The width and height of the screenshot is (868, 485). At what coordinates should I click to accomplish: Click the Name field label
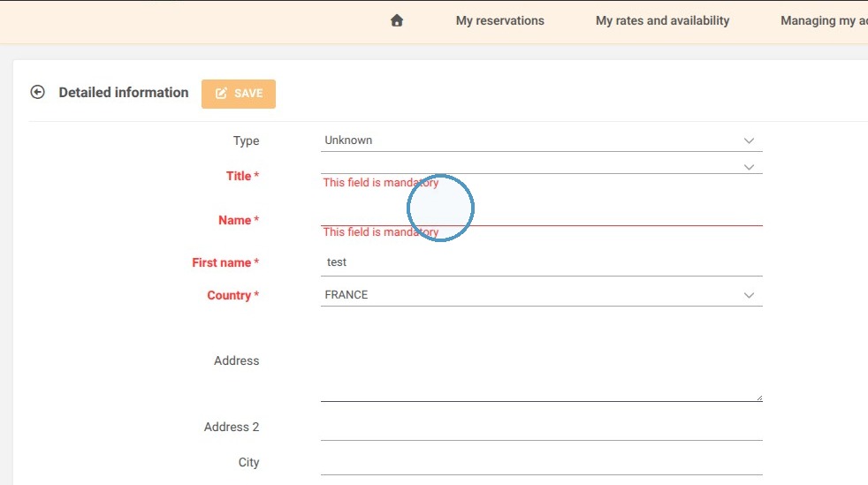tap(239, 220)
